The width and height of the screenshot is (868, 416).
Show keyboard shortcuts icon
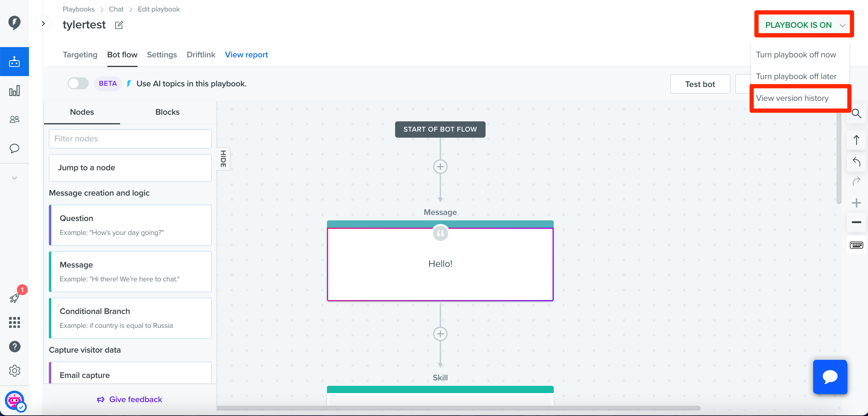pyautogui.click(x=856, y=245)
